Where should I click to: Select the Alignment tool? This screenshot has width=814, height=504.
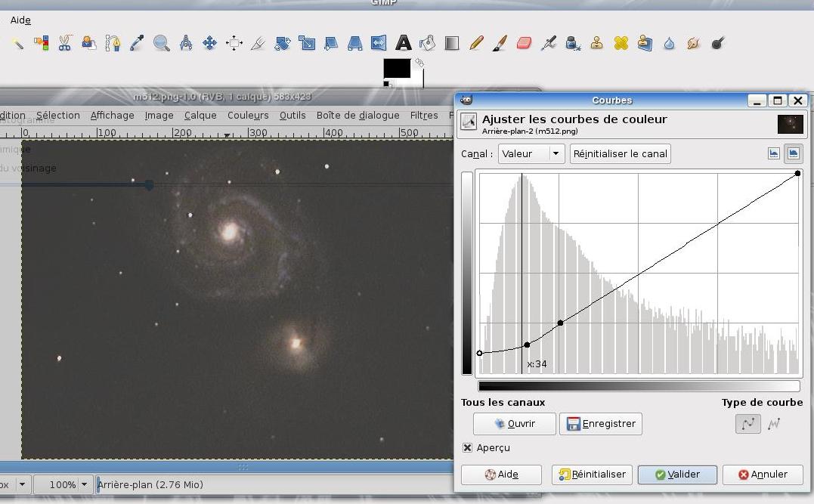coord(234,43)
